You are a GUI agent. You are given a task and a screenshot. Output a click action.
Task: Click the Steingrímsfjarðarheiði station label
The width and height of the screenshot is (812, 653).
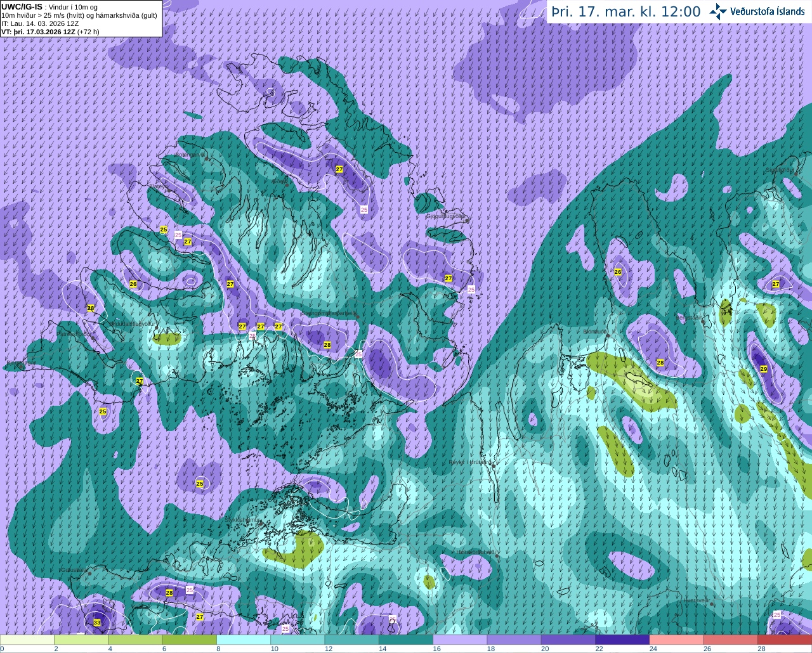pyautogui.click(x=328, y=313)
